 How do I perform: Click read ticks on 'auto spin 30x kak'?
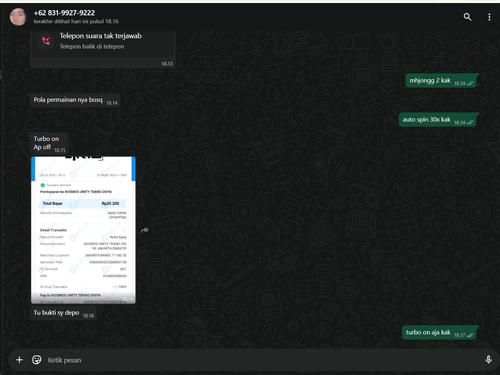coord(470,122)
